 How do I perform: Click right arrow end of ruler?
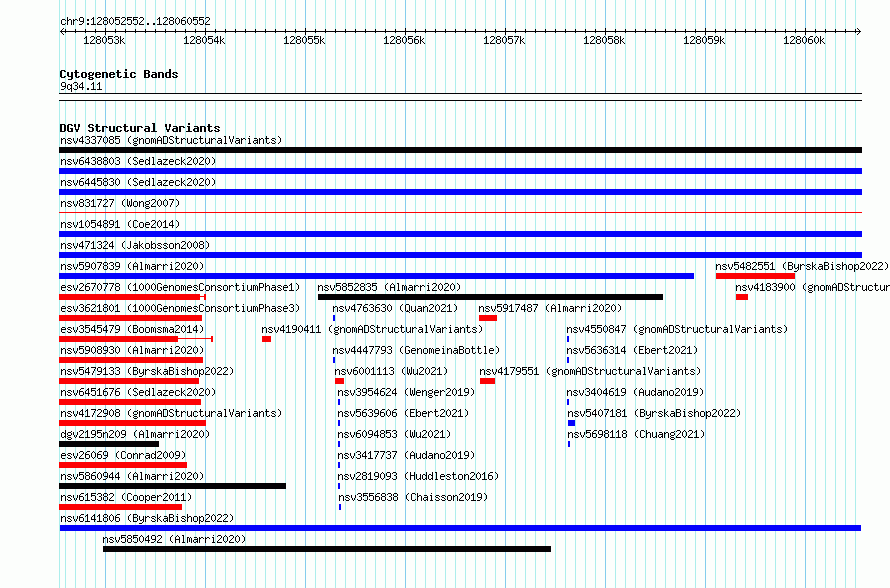pos(859,32)
